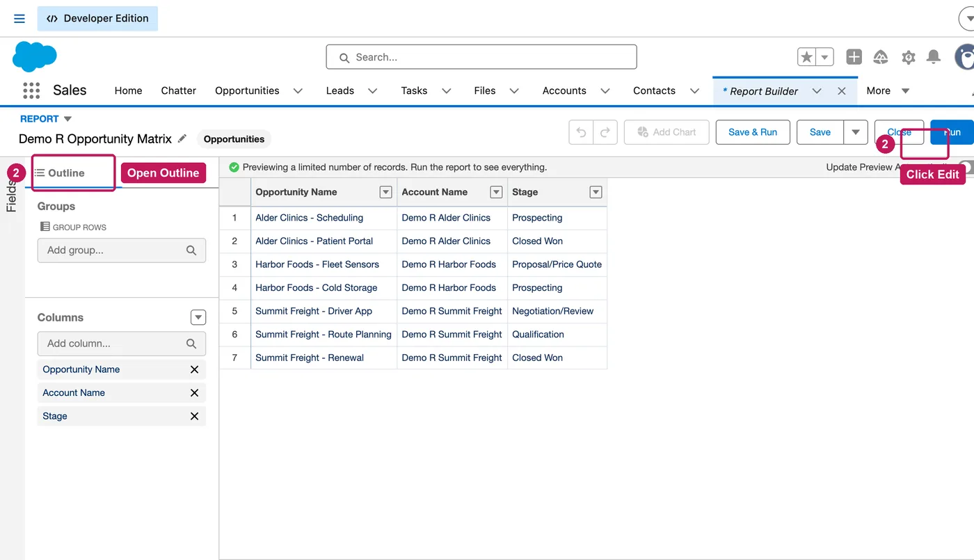The image size is (974, 560).
Task: Open the Accounts tab
Action: pos(564,90)
